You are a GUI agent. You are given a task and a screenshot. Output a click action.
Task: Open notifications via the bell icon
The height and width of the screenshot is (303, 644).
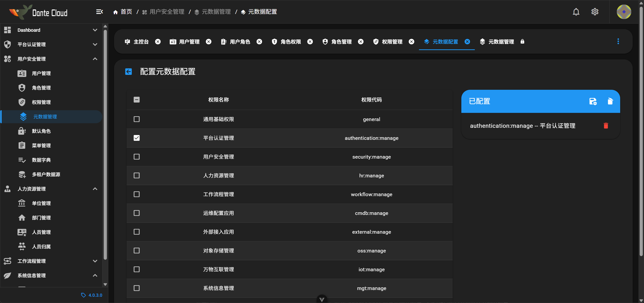coord(576,12)
